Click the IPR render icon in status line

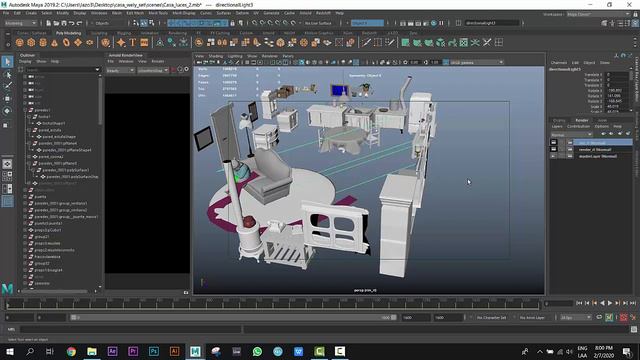coord(418,23)
